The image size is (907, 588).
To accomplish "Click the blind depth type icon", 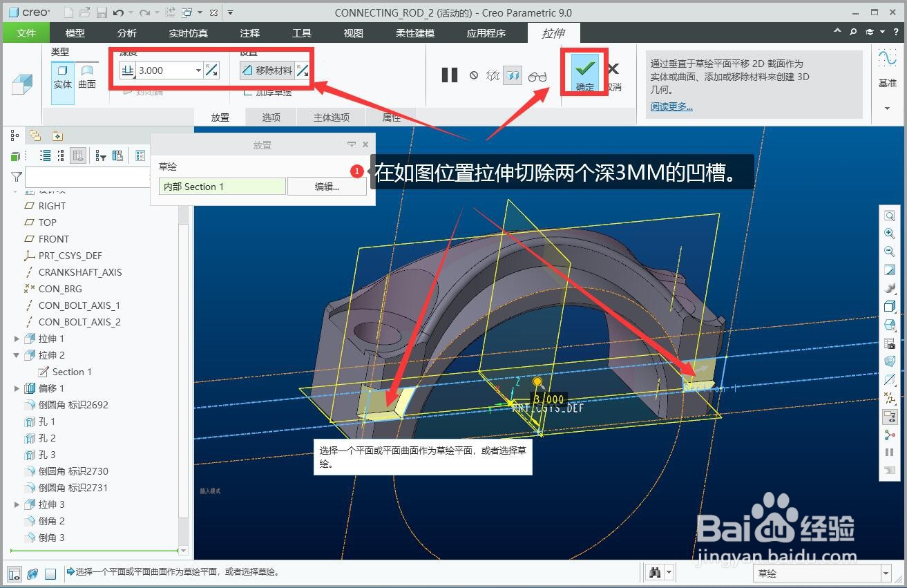I will point(128,70).
